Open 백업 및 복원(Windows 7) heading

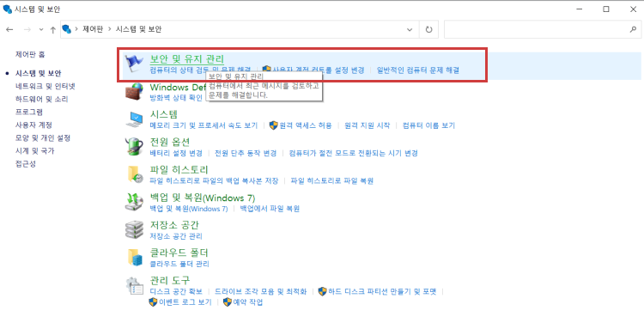203,198
